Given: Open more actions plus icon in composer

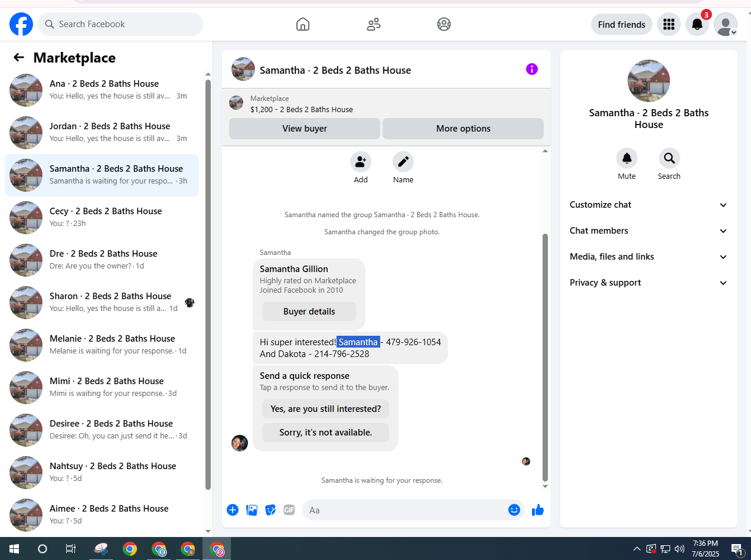Looking at the screenshot, I should pos(233,510).
